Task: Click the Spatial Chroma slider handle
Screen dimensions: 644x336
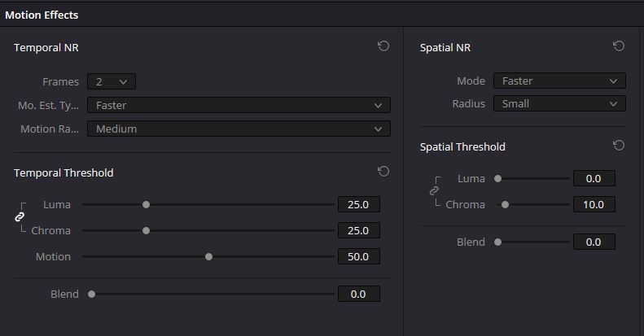Action: point(505,205)
